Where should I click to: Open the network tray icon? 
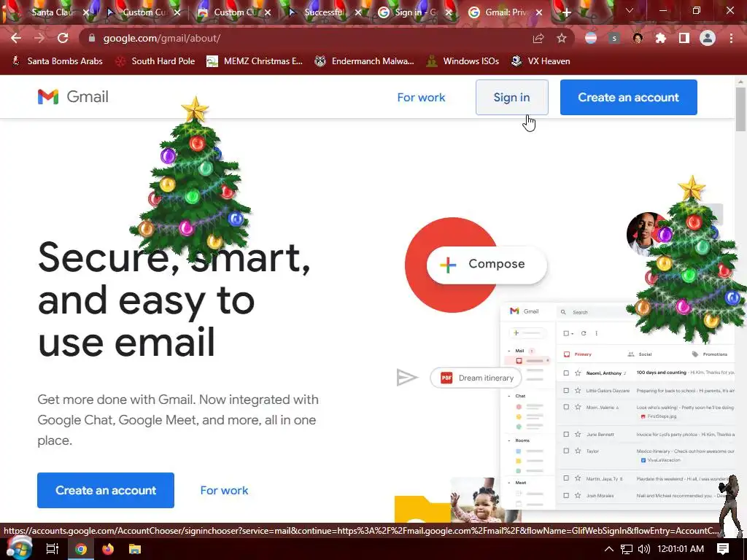pos(627,549)
